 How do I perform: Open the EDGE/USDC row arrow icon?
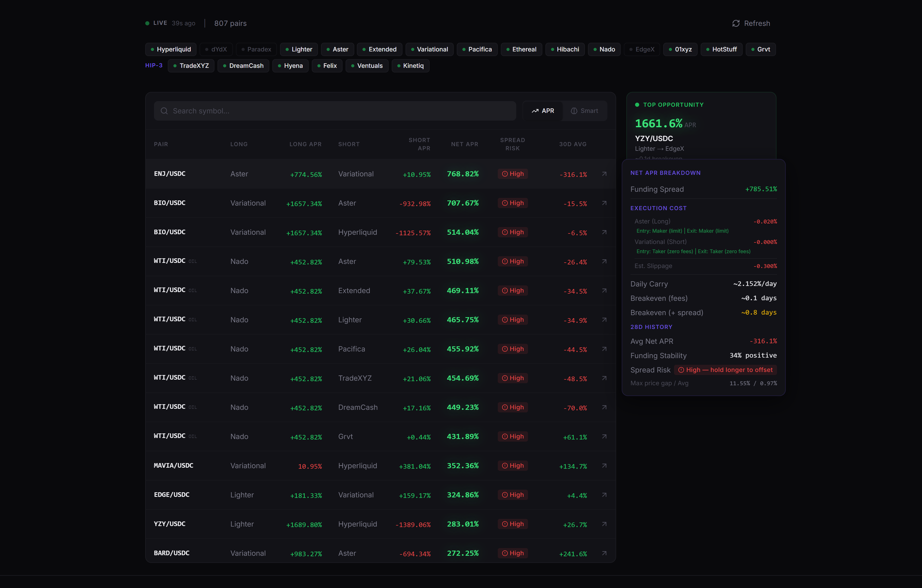coord(604,495)
